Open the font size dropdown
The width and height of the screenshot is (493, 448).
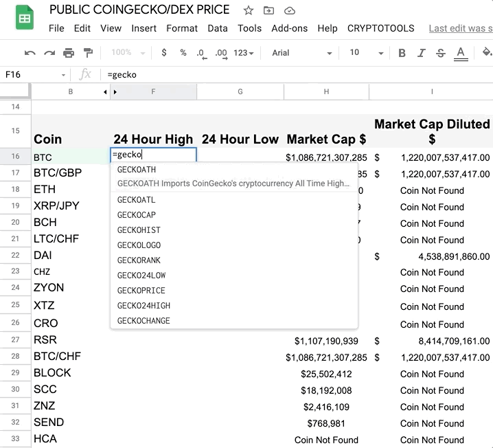[366, 53]
